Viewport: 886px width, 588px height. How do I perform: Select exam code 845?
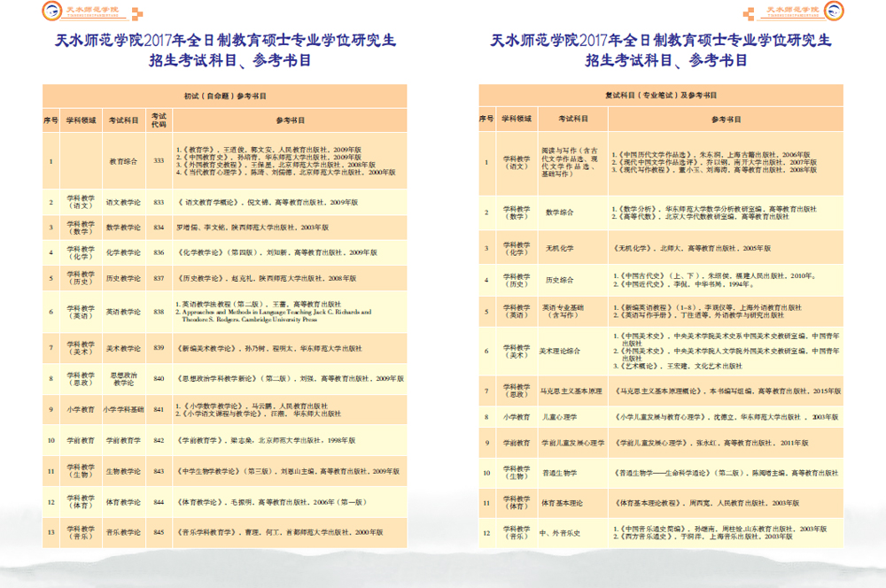159,532
